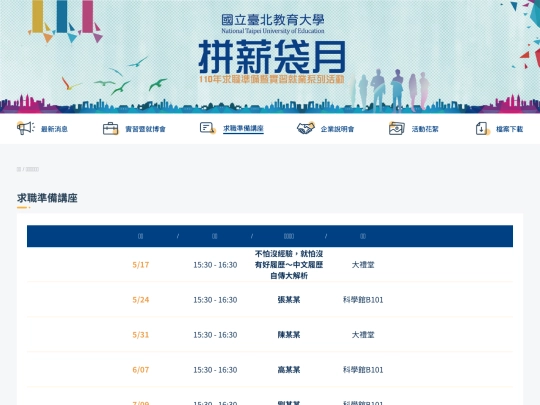Click the 5/17 date cell
540x405 pixels.
click(141, 265)
